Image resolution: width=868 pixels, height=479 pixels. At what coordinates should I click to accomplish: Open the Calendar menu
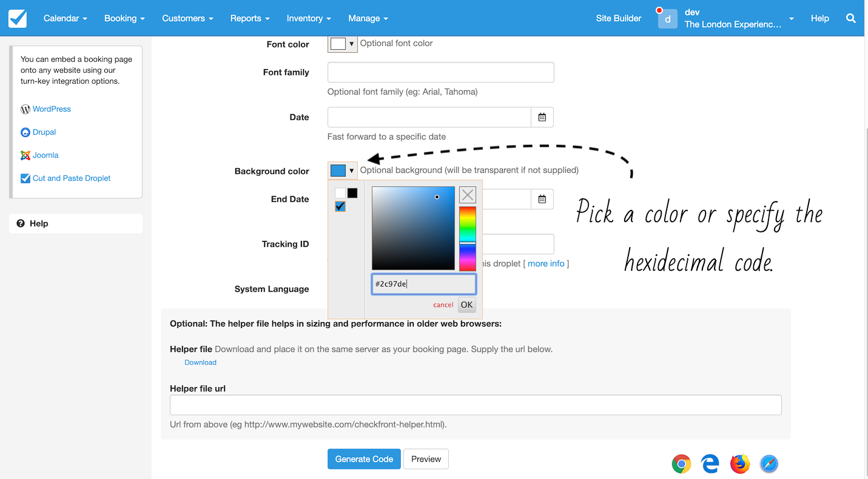tap(66, 18)
